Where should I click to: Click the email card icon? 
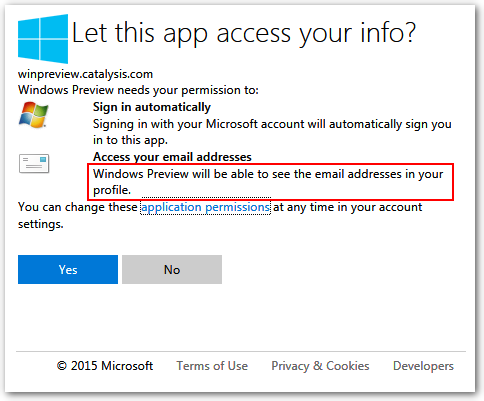pyautogui.click(x=34, y=163)
